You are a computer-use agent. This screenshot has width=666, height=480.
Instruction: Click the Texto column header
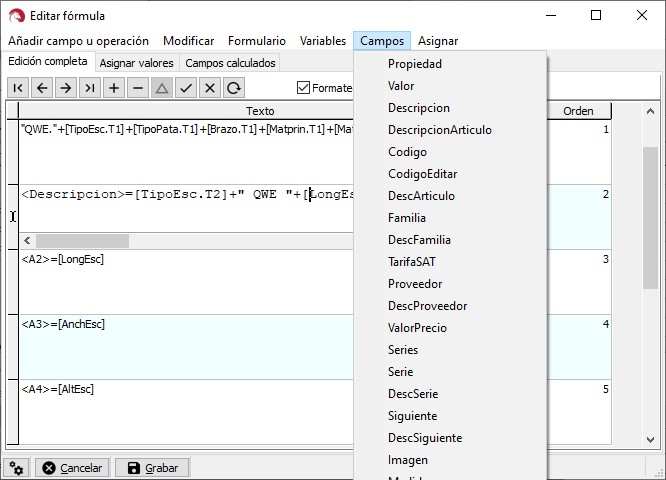tap(260, 111)
